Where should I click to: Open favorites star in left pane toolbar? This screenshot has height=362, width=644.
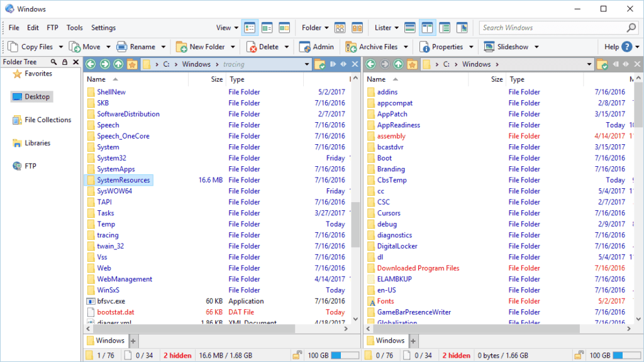(x=131, y=64)
